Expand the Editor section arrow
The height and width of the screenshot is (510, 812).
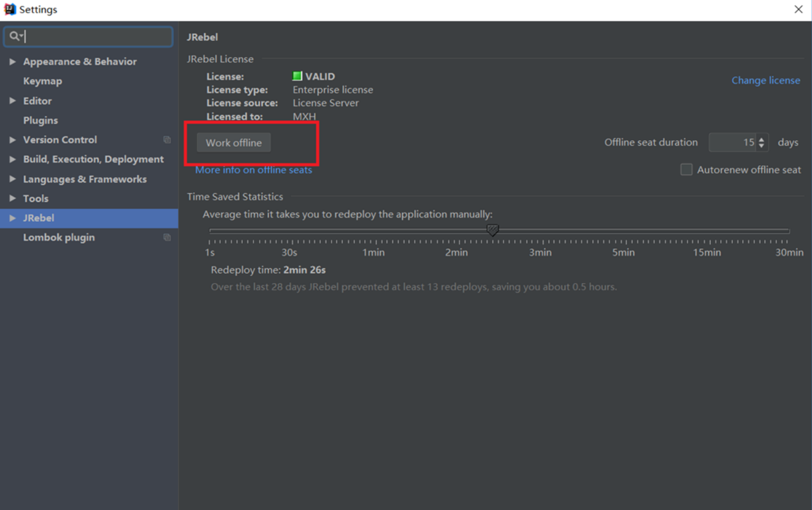coord(12,101)
